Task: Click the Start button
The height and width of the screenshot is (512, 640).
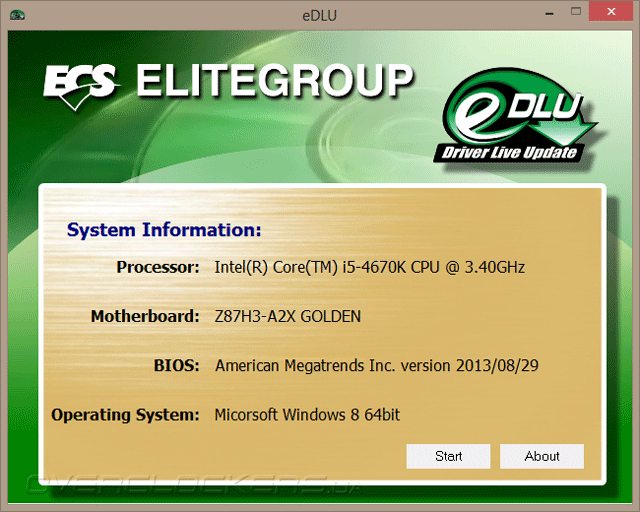Action: click(x=448, y=456)
